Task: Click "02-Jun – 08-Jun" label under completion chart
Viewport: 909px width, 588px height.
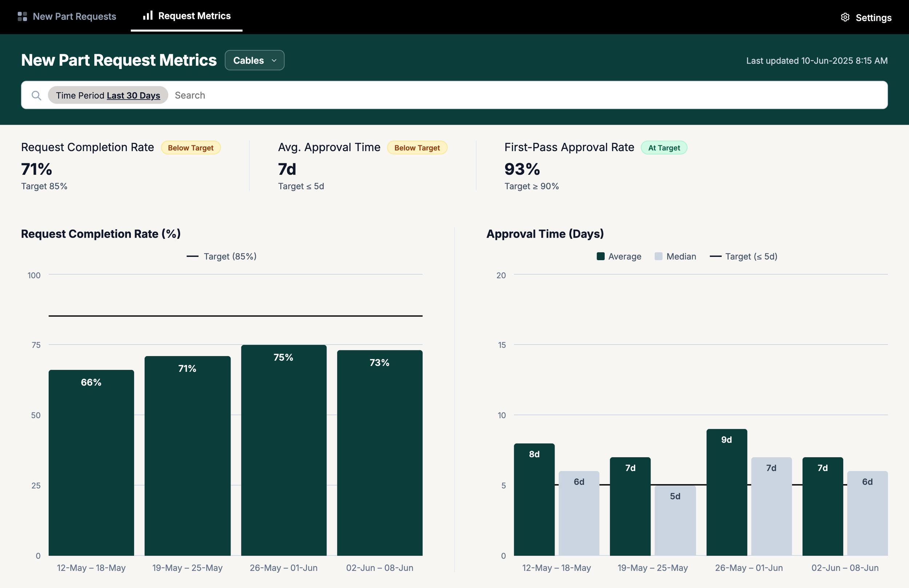Action: (380, 568)
